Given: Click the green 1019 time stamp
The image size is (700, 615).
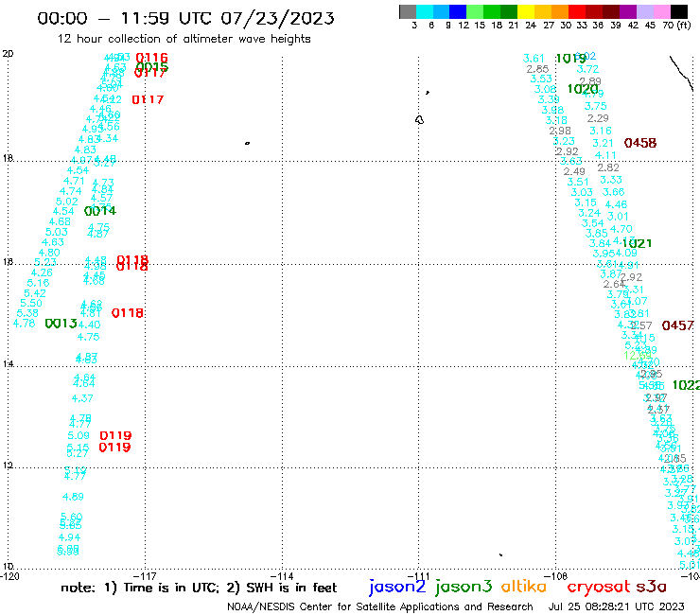Looking at the screenshot, I should tap(571, 59).
